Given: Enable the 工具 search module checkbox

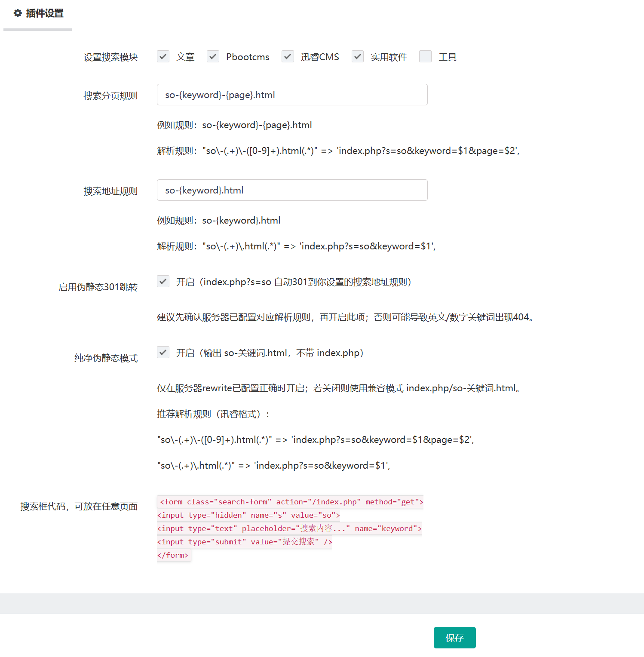Looking at the screenshot, I should coord(425,56).
